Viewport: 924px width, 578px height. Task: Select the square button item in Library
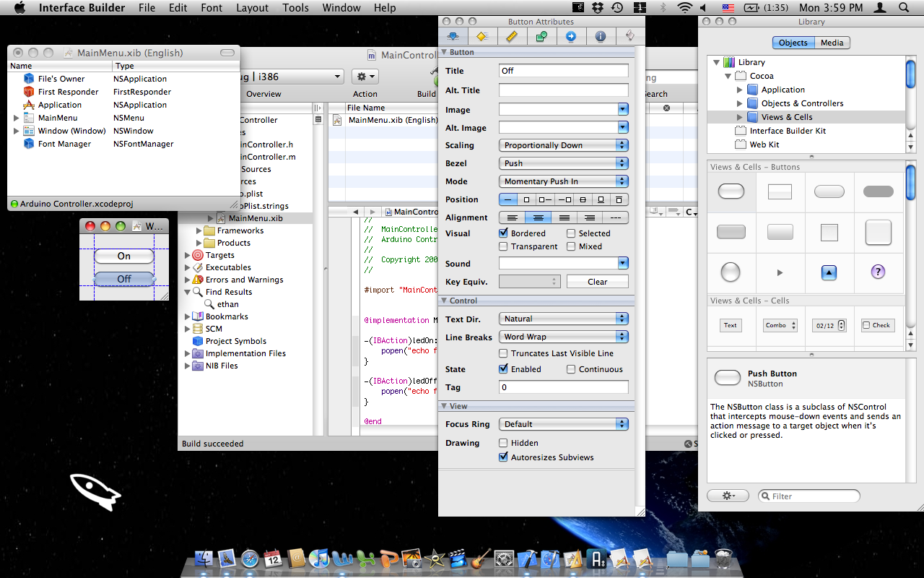[829, 233]
